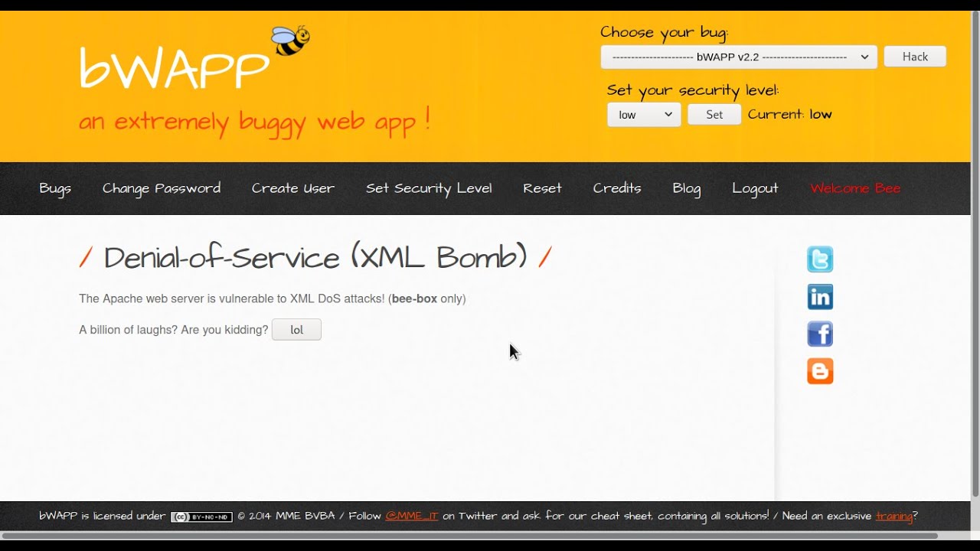
Task: Click the horizontal page scrollbar
Action: (470, 536)
